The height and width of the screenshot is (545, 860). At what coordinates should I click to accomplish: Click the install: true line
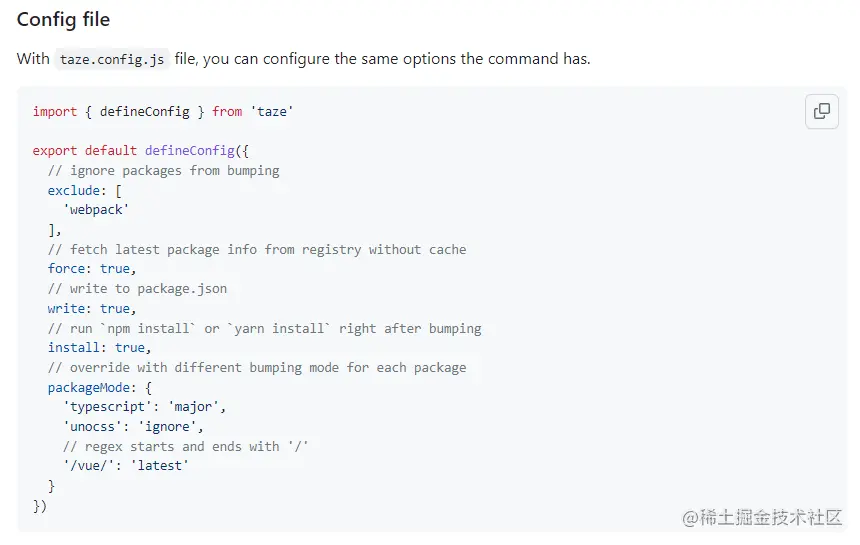pos(99,347)
